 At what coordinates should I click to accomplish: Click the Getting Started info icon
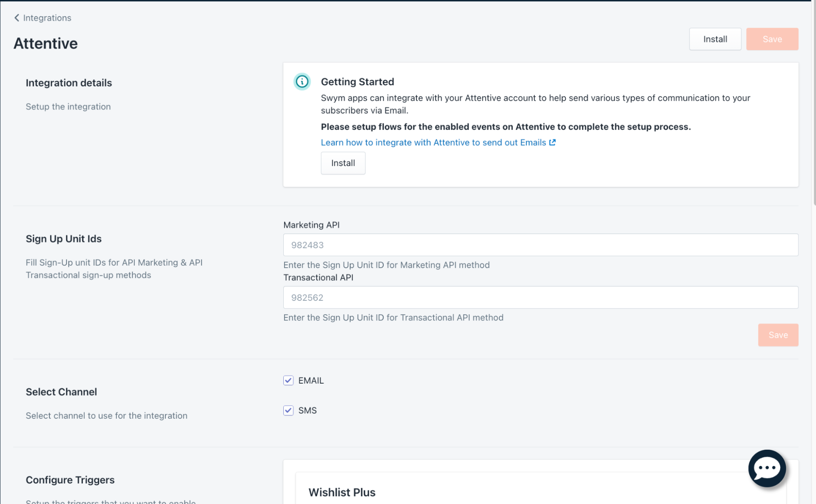(302, 82)
